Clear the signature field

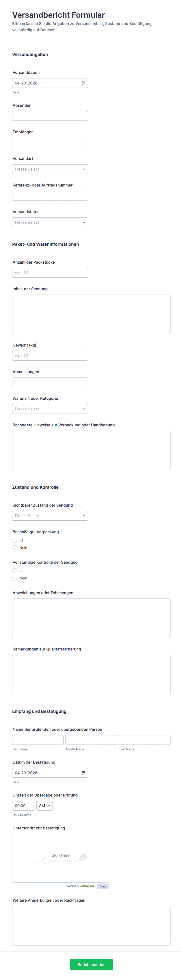(x=103, y=886)
